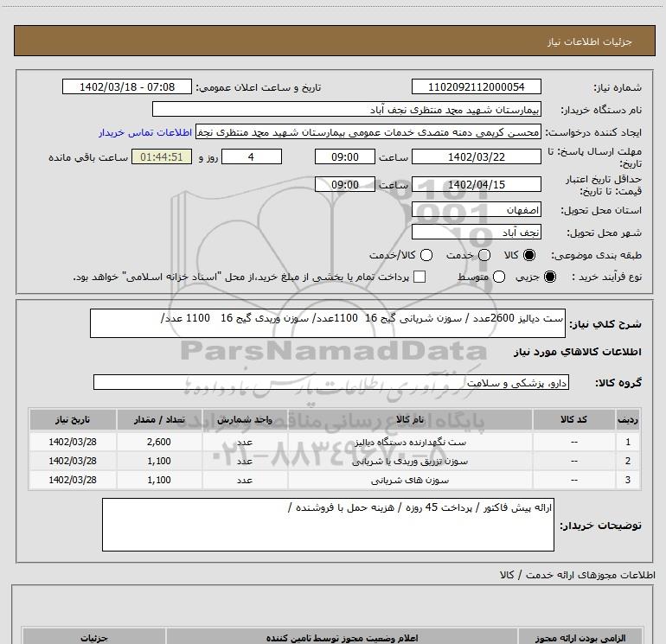Click the جزئیات column header in permits table
The height and width of the screenshot is (644, 666).
coord(94,638)
